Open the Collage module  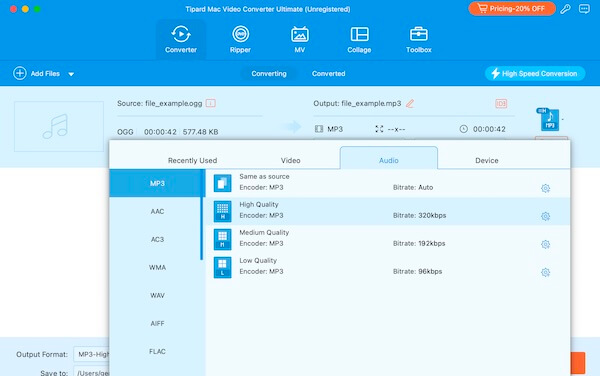[x=359, y=39]
